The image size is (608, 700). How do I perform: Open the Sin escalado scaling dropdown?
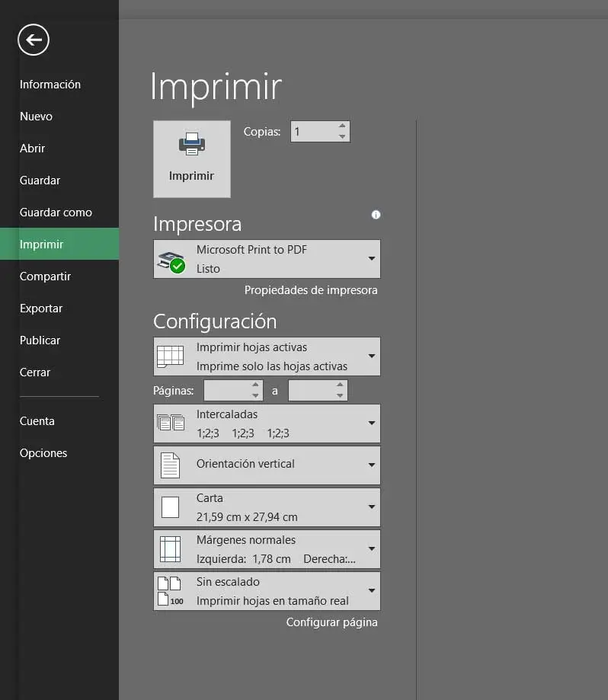[371, 591]
